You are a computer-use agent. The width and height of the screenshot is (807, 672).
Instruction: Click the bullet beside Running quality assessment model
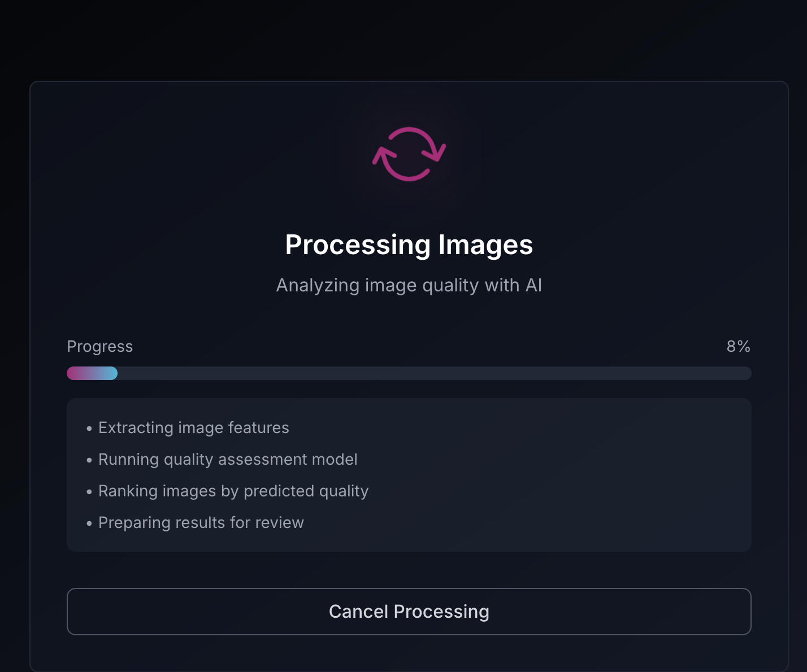tap(89, 460)
